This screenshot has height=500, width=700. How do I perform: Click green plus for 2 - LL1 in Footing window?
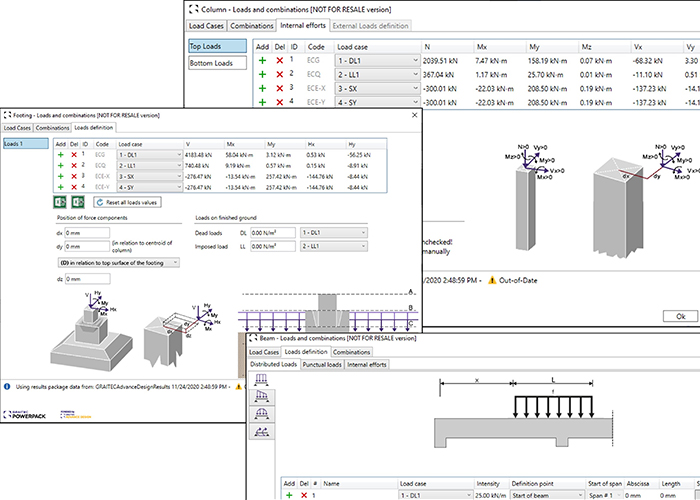click(x=61, y=166)
